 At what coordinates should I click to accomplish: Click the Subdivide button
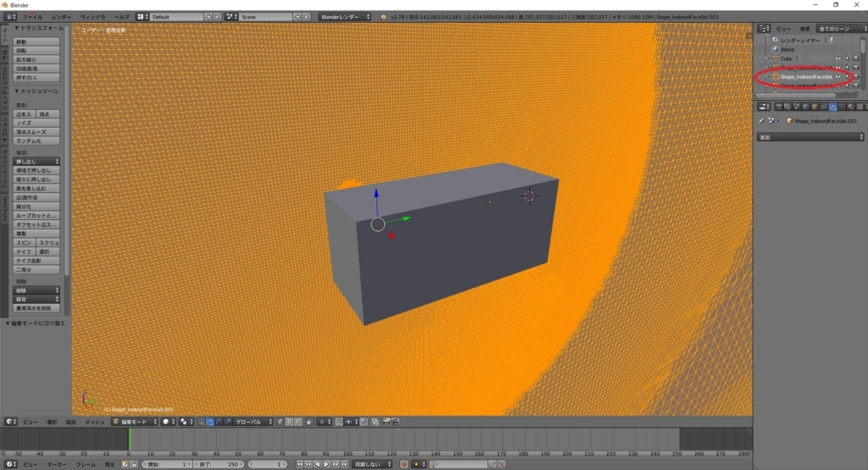(36, 207)
